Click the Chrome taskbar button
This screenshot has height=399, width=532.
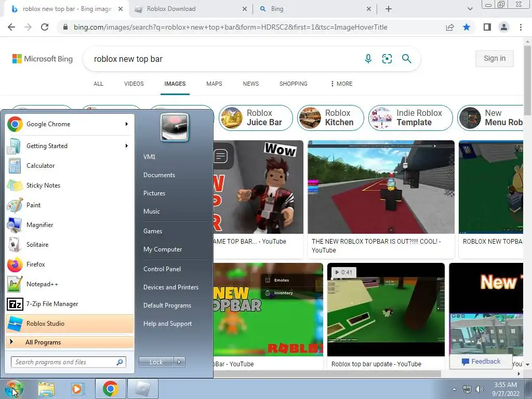110,389
